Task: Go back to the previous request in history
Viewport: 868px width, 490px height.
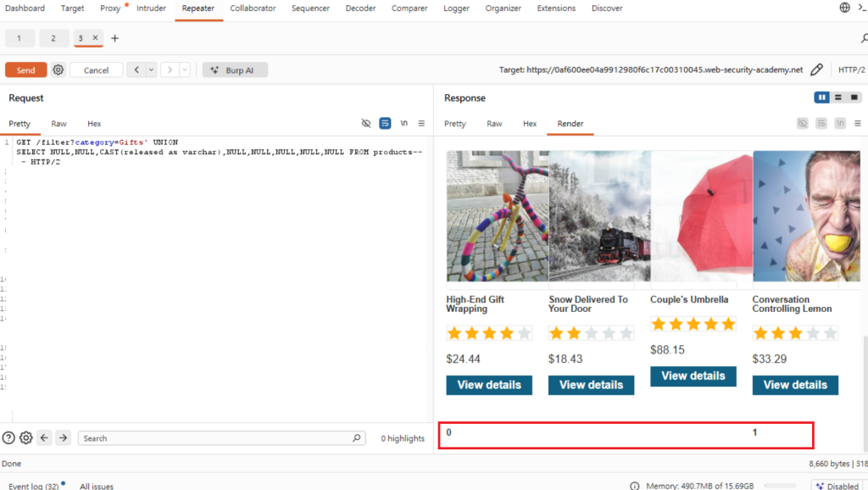Action: (136, 70)
